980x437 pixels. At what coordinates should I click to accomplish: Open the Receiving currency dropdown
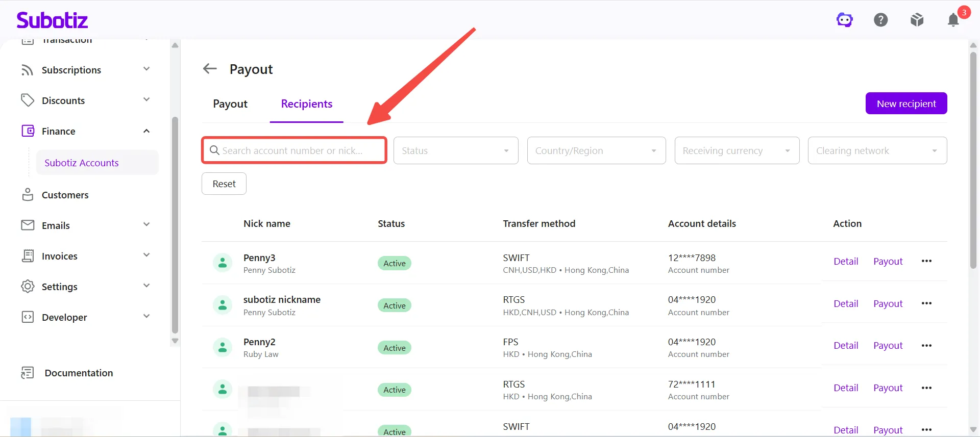[x=737, y=150]
